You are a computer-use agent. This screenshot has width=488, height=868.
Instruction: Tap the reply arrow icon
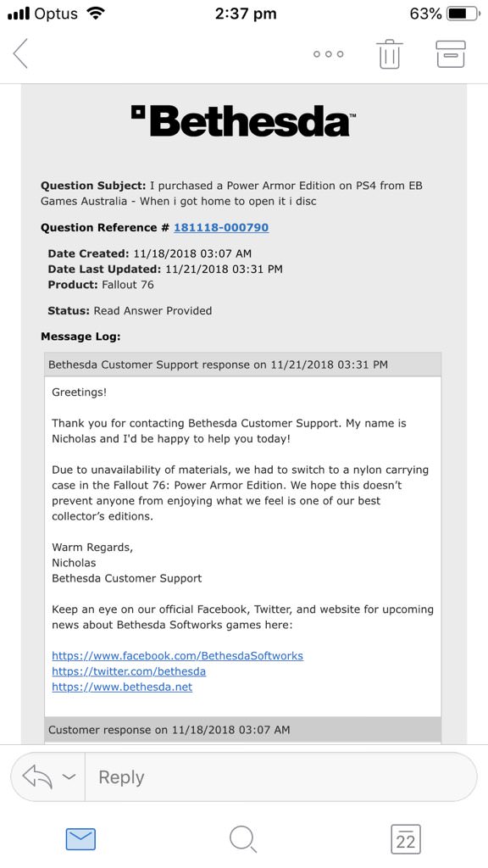[37, 776]
